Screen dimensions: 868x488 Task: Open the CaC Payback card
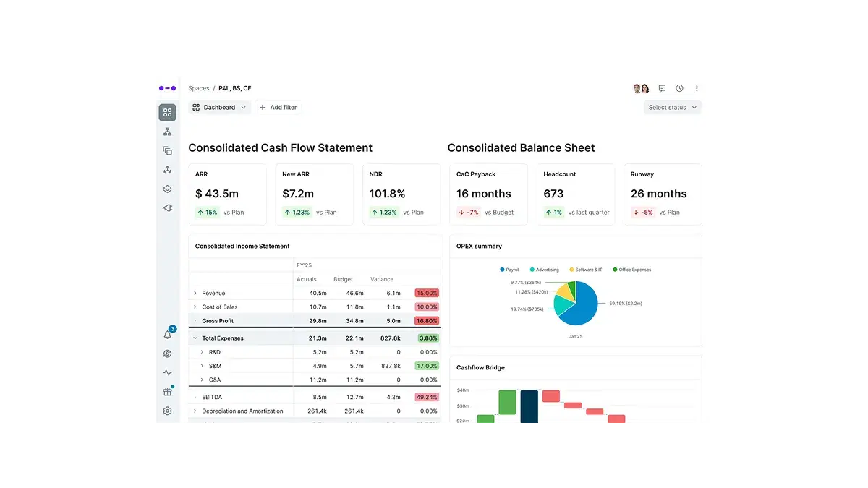click(x=488, y=194)
